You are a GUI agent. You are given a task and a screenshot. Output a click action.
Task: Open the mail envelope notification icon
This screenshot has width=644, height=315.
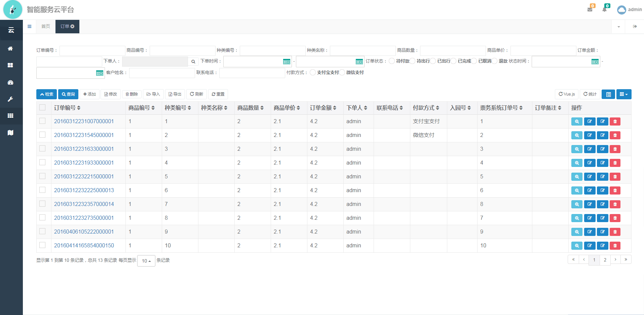click(590, 9)
